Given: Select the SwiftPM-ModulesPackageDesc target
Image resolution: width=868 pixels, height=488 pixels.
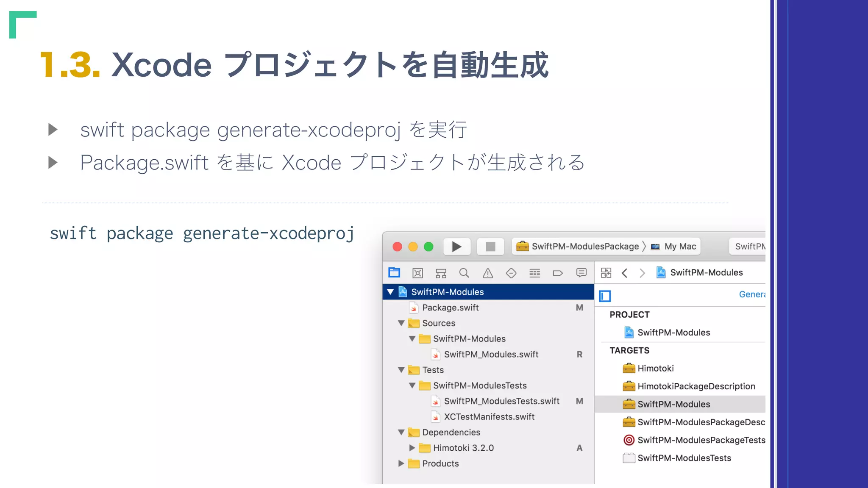Looking at the screenshot, I should tap(681, 422).
